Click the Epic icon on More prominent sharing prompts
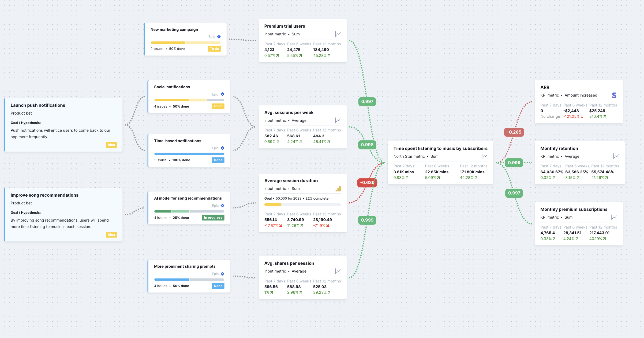Image resolution: width=644 pixels, height=338 pixels. 222,274
